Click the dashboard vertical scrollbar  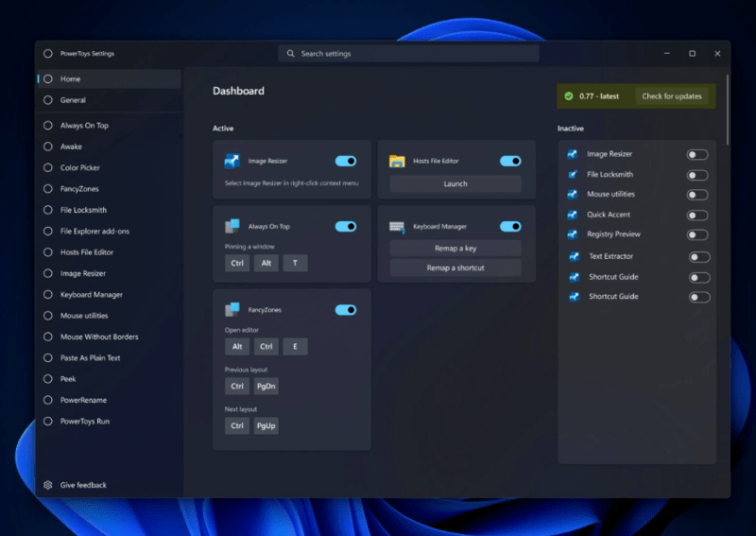[x=727, y=109]
